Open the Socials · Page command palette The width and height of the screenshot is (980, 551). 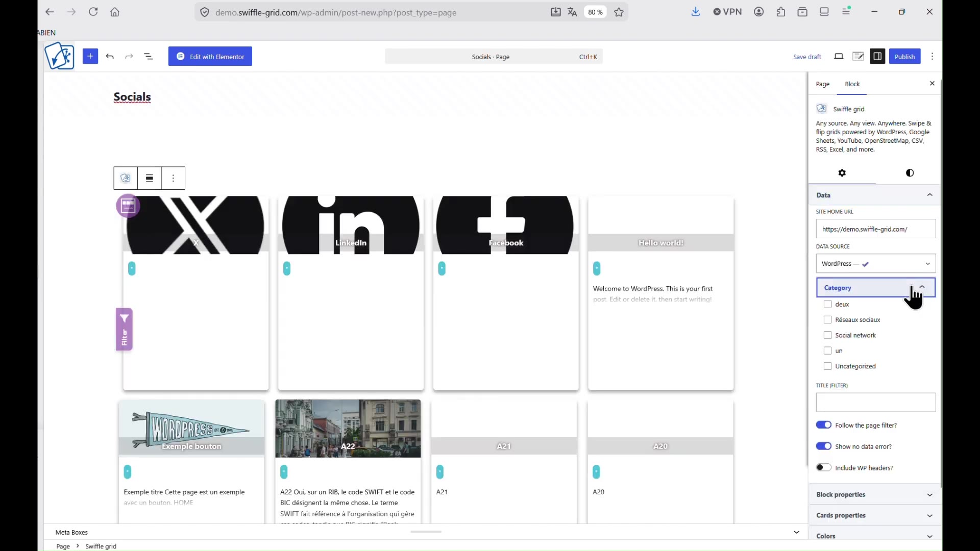pyautogui.click(x=494, y=57)
